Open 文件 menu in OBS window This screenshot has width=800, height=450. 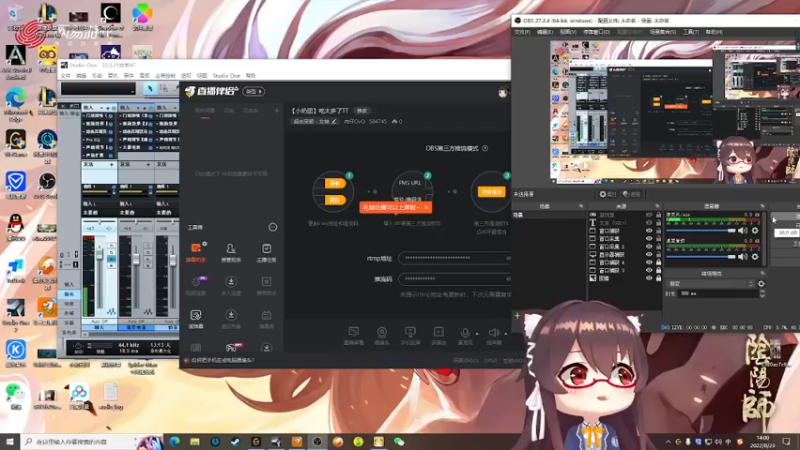(x=521, y=32)
